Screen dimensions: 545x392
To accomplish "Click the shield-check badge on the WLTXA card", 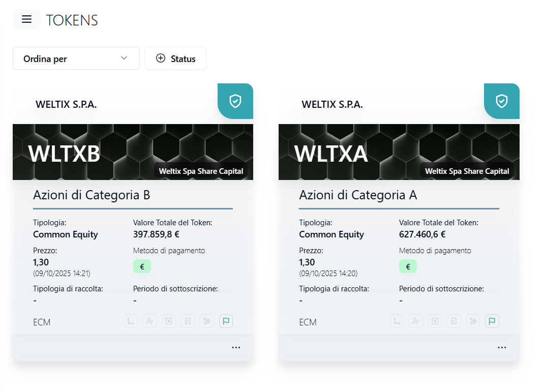I will (x=501, y=101).
